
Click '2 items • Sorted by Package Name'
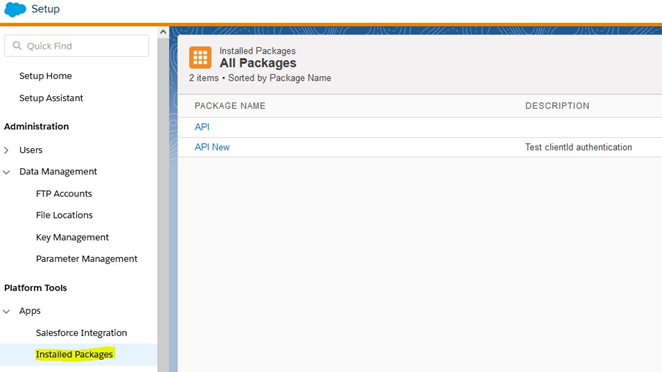coord(260,78)
